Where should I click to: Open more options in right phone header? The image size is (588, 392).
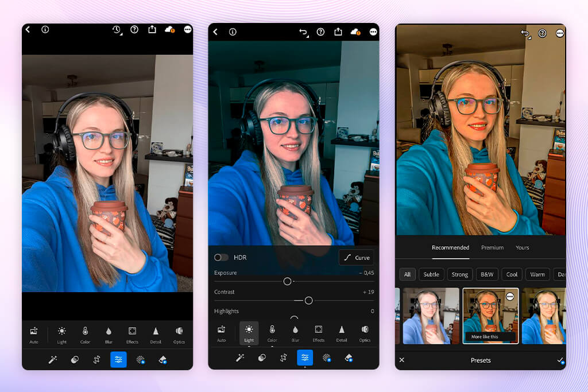[560, 33]
